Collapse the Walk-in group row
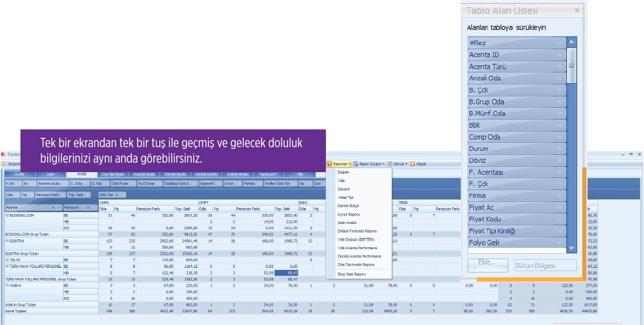644x325 pixels. pyautogui.click(x=7, y=285)
